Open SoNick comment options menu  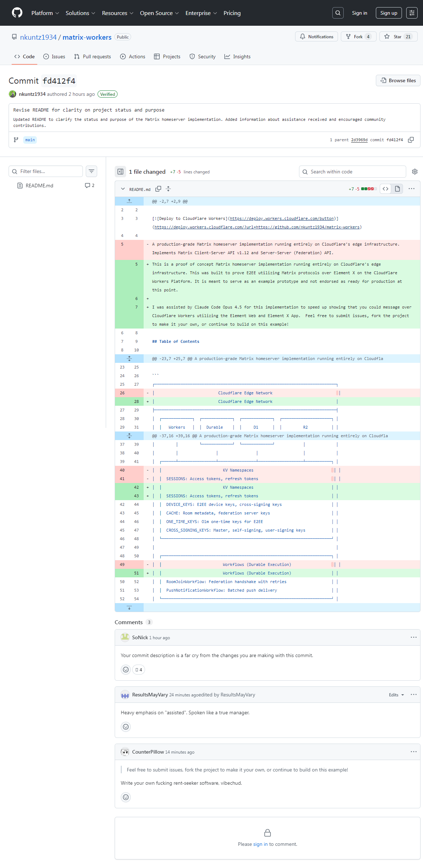pyautogui.click(x=414, y=637)
